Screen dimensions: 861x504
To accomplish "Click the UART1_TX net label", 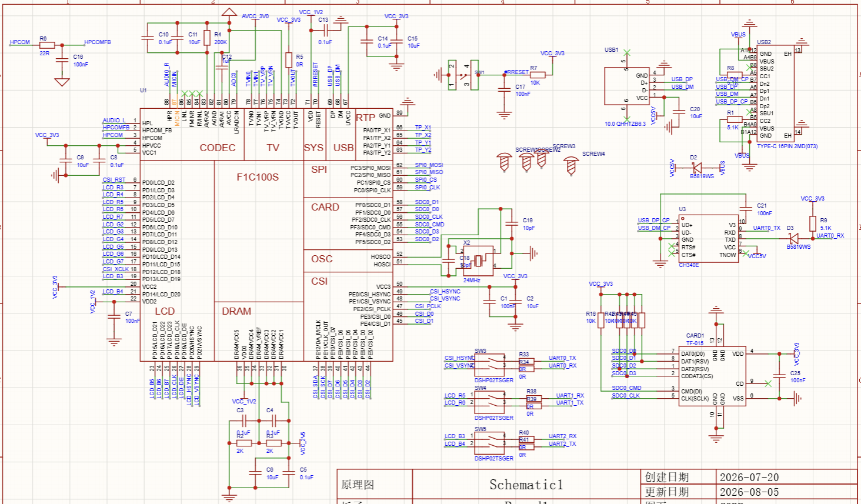I will (x=570, y=403).
